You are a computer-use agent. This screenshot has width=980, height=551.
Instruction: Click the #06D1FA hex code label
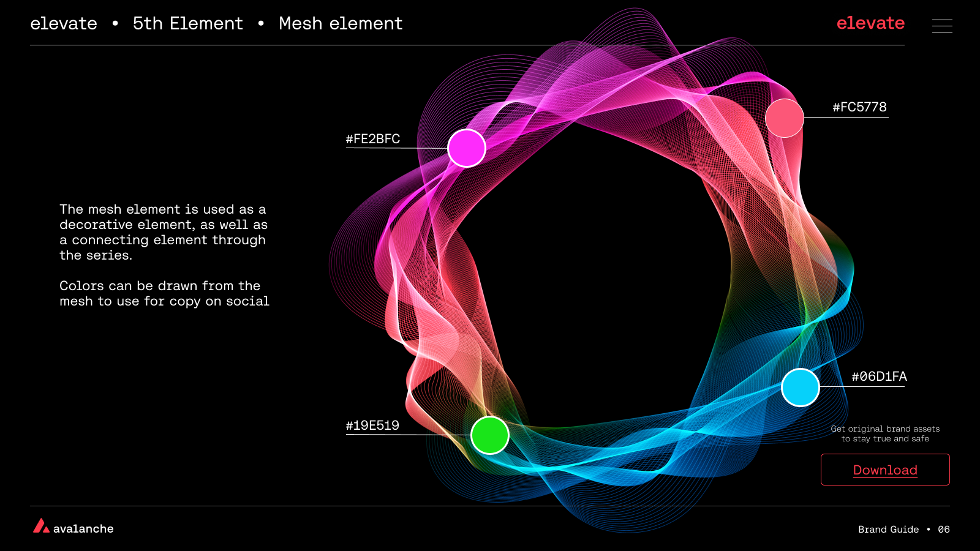pos(879,377)
